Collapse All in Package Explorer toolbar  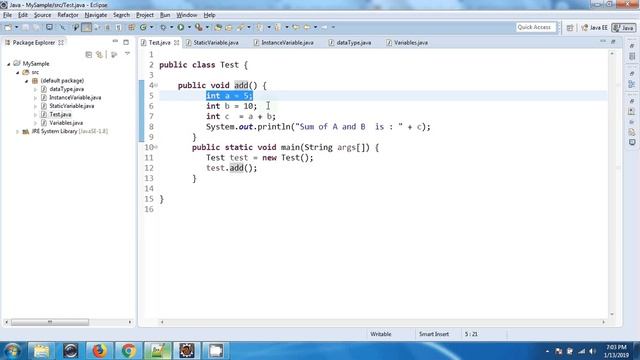(89, 54)
